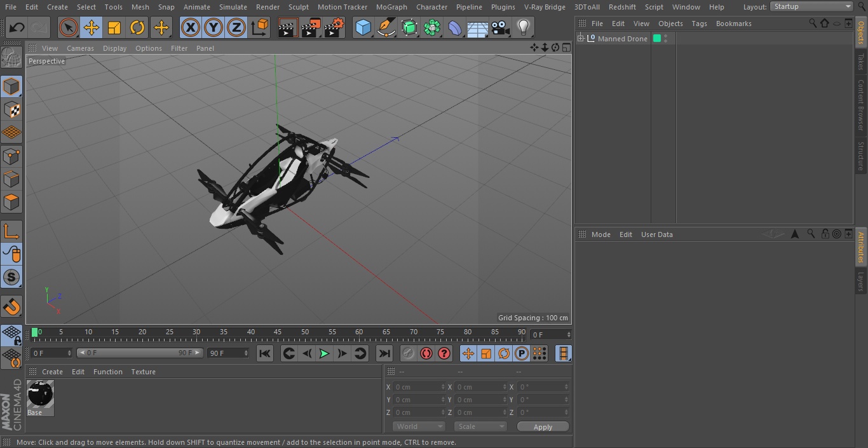Screen dimensions: 868x448
Task: Toggle Parameter keyframe recording icon
Action: [522, 353]
